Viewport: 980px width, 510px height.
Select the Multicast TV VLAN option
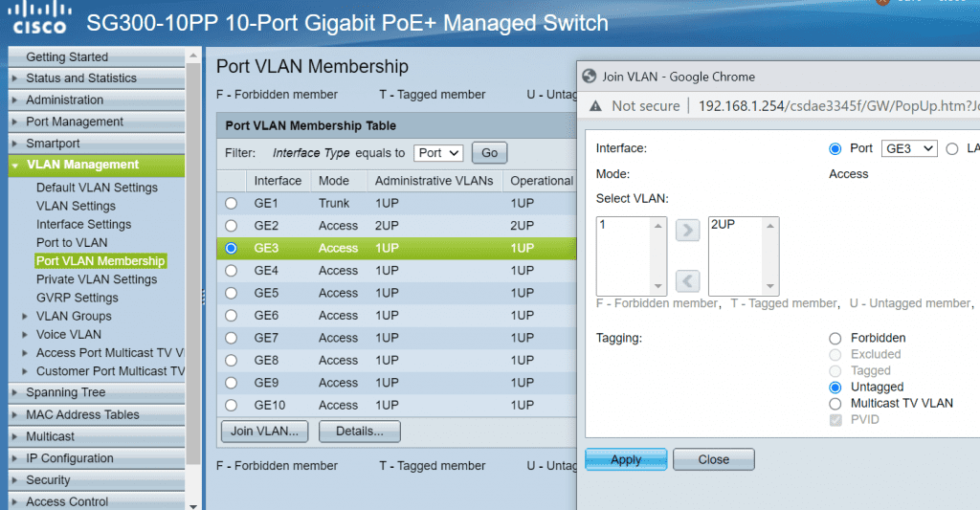(835, 404)
